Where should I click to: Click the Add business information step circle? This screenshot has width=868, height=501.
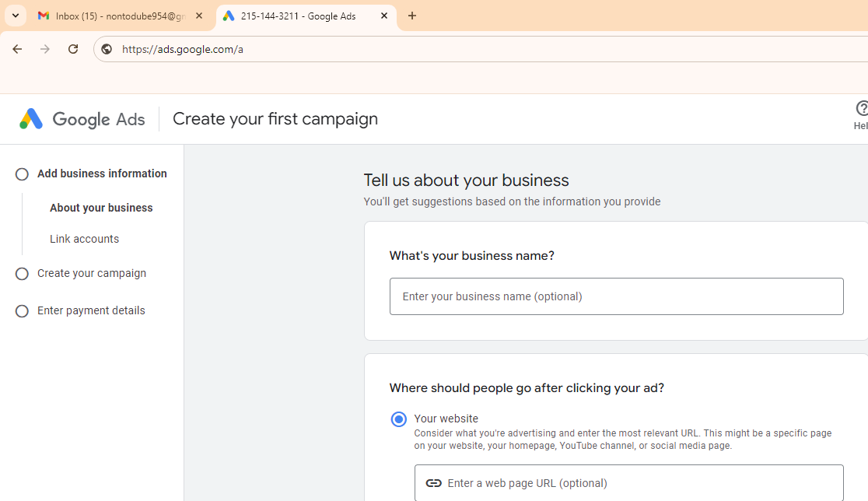coord(22,174)
